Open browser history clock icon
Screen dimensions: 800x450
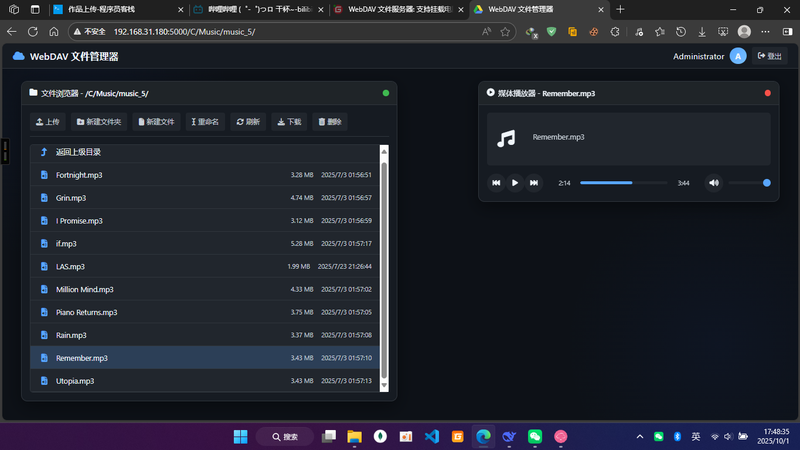(681, 32)
